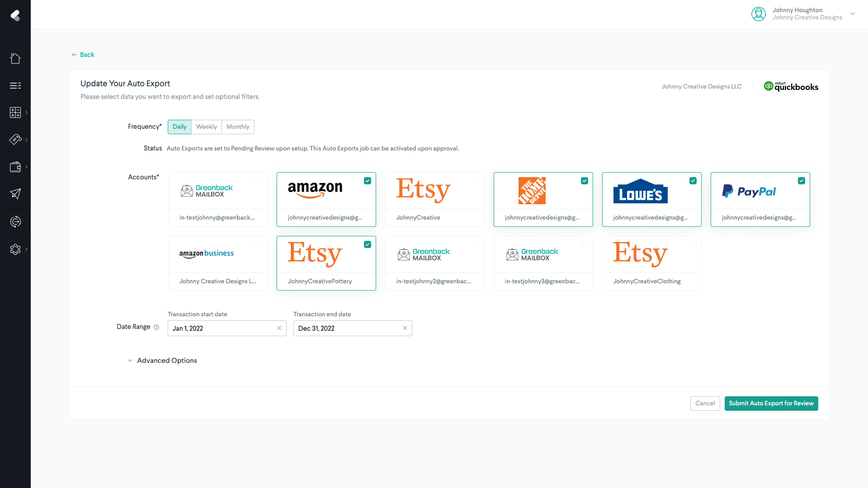The width and height of the screenshot is (868, 488).
Task: Click Submit Auto Export for Review
Action: (x=771, y=404)
